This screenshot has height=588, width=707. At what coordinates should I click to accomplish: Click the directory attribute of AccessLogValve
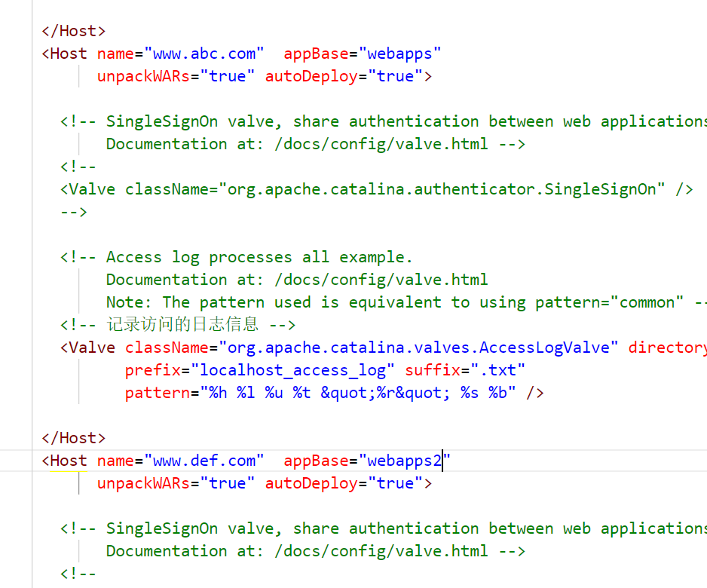click(667, 348)
